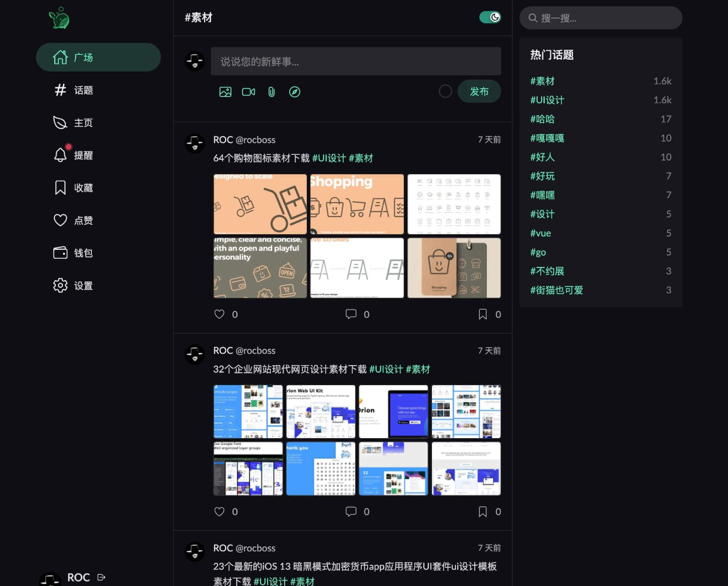The width and height of the screenshot is (728, 586).
Task: Open the #街猫也可爱 topic link
Action: (557, 290)
